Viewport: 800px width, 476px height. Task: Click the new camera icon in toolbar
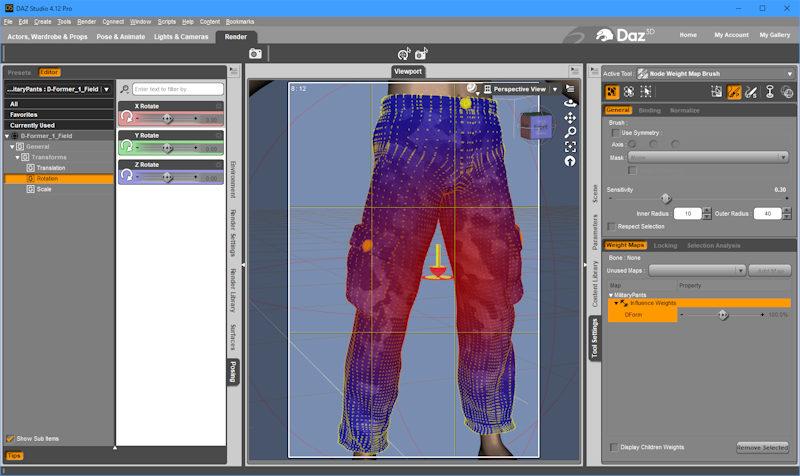pyautogui.click(x=421, y=54)
